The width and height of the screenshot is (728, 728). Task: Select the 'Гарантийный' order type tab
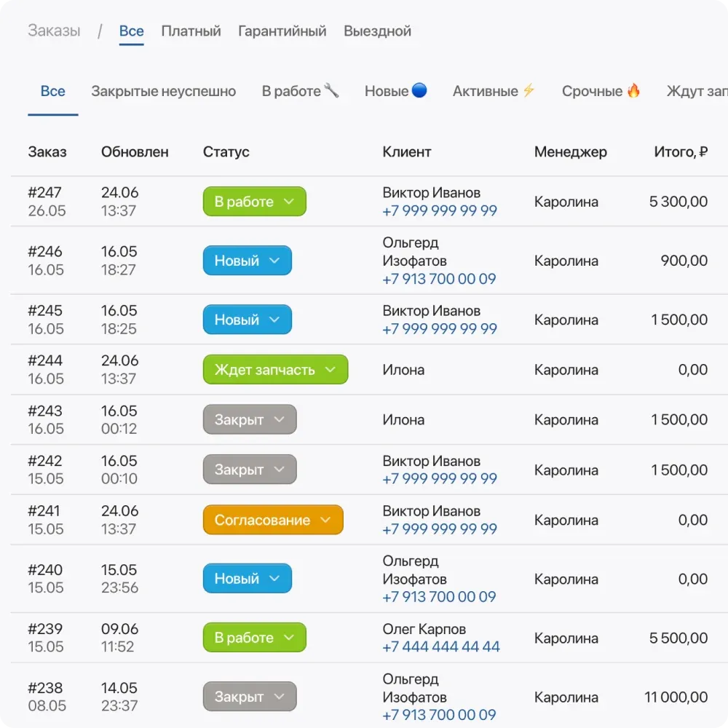coord(282,31)
